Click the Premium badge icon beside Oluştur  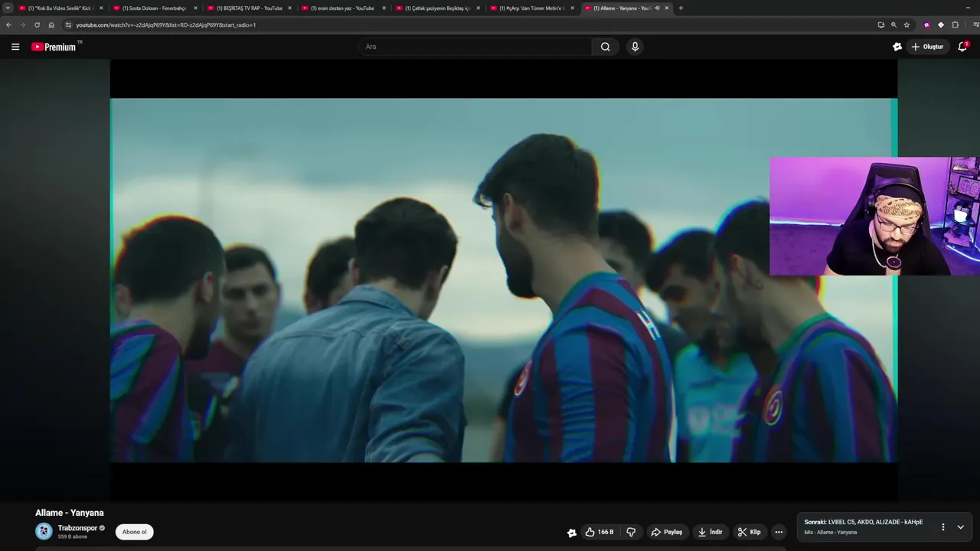(x=897, y=47)
